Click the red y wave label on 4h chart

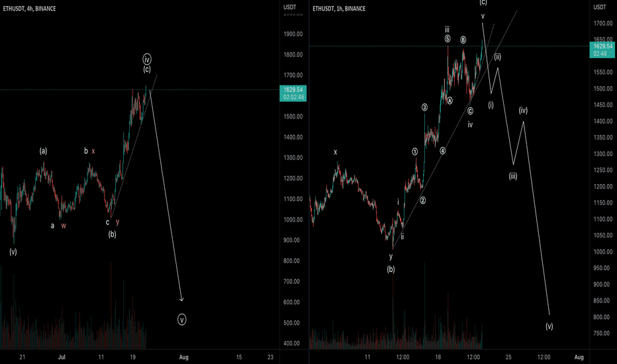(117, 222)
